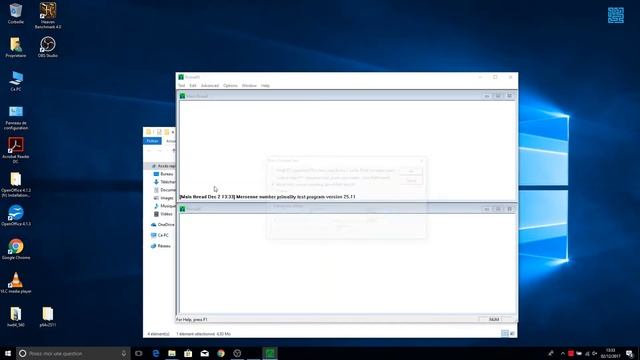The width and height of the screenshot is (640, 360).
Task: Launch VLC media player desktop shortcut
Action: click(x=16, y=283)
